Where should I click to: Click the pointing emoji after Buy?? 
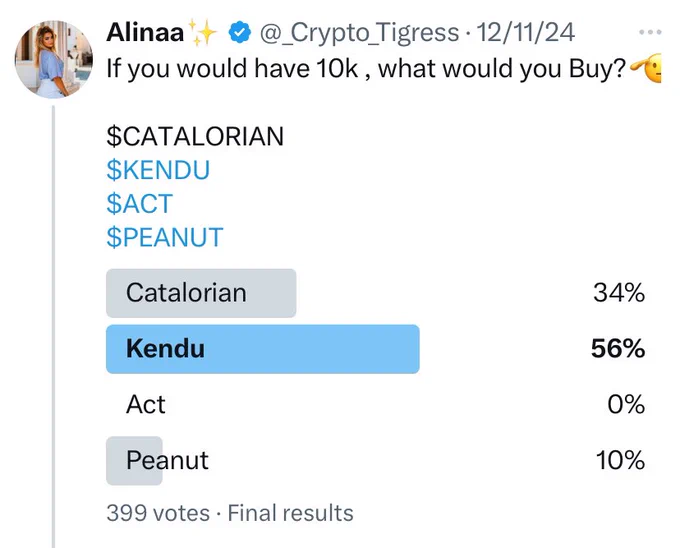tap(646, 68)
